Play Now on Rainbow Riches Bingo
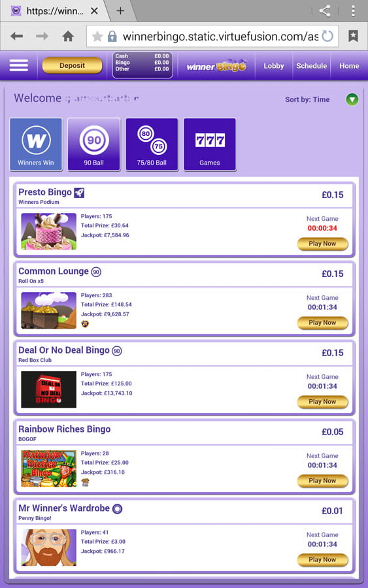This screenshot has height=588, width=368. [x=323, y=481]
